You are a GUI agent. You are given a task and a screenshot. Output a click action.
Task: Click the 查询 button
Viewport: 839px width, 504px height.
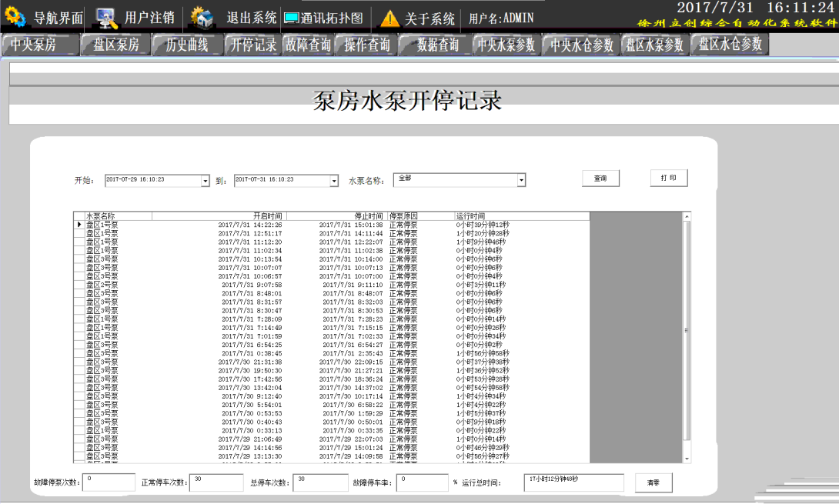tap(600, 179)
